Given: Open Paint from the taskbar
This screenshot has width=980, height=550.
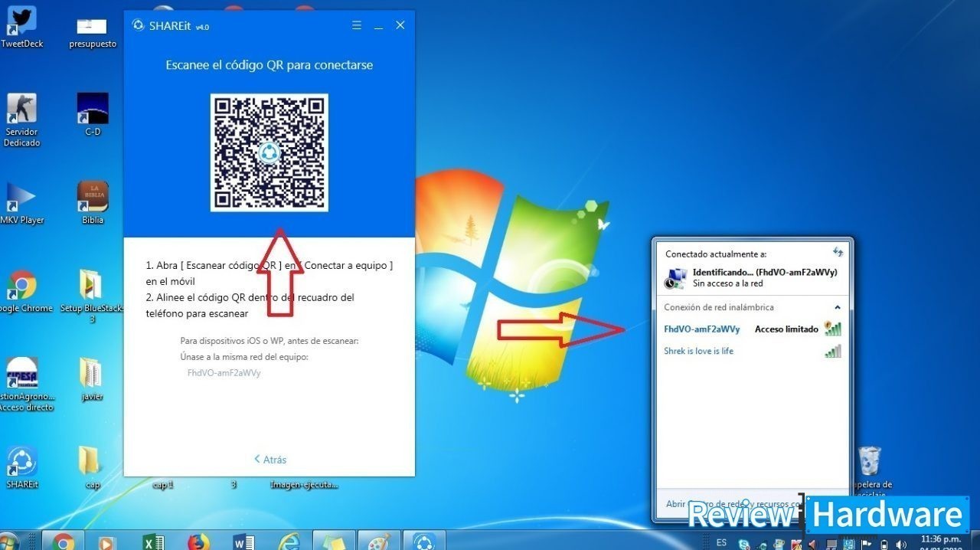Looking at the screenshot, I should [x=378, y=542].
